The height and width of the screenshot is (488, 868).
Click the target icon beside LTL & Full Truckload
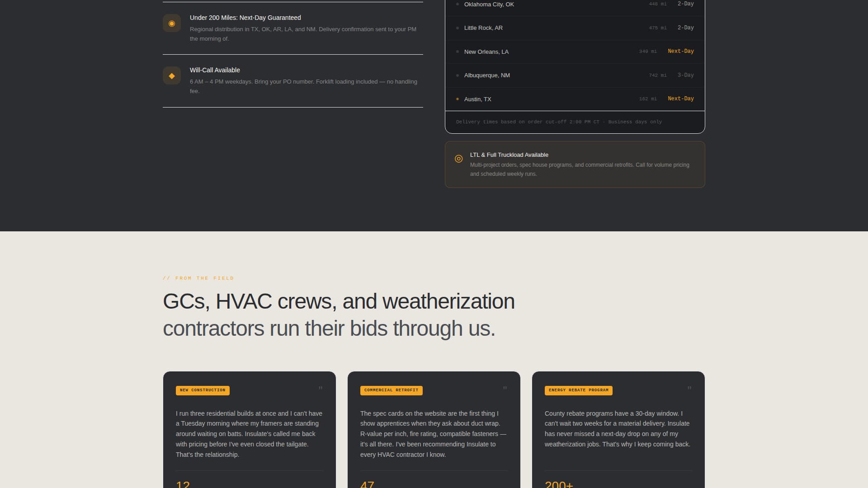coord(459,159)
